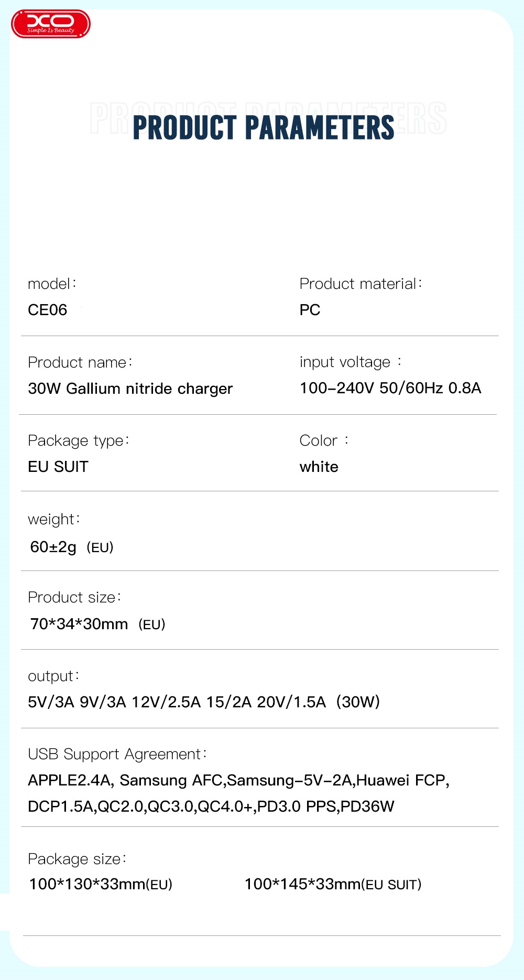Select the 30W Gallium nitride charger text
Image resolution: width=524 pixels, height=980 pixels.
(130, 389)
